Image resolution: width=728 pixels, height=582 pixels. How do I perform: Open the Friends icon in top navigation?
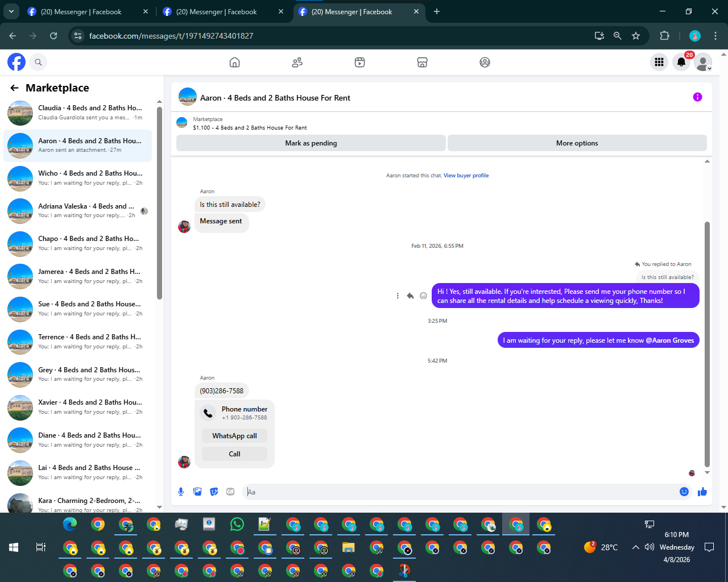coord(297,62)
